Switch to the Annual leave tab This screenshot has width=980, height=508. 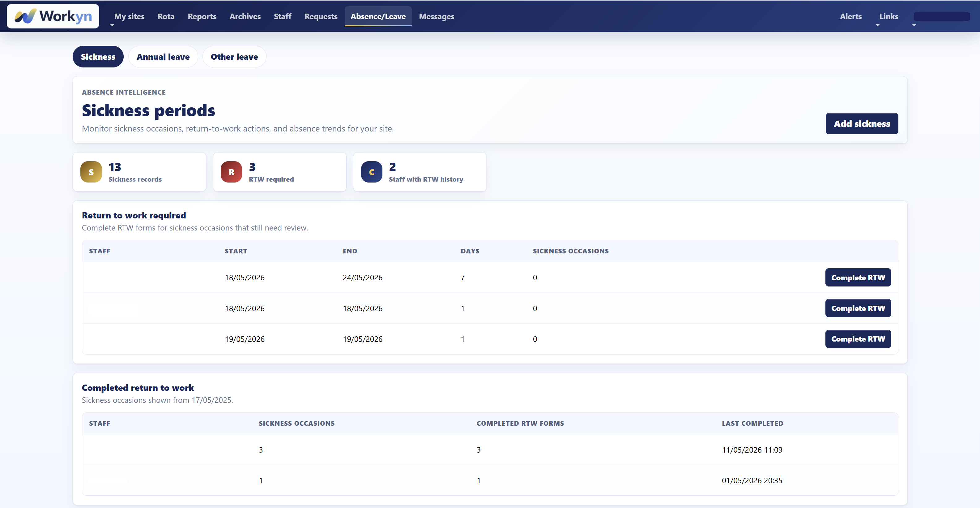163,57
